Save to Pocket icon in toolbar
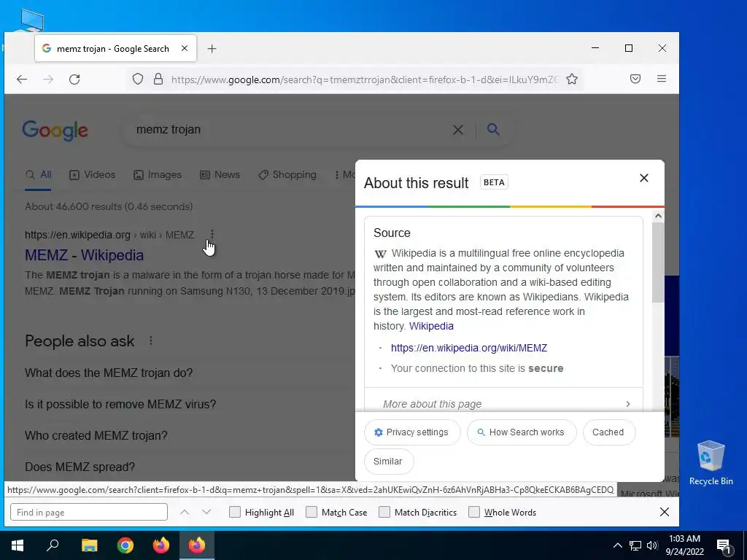747x560 pixels. tap(635, 79)
